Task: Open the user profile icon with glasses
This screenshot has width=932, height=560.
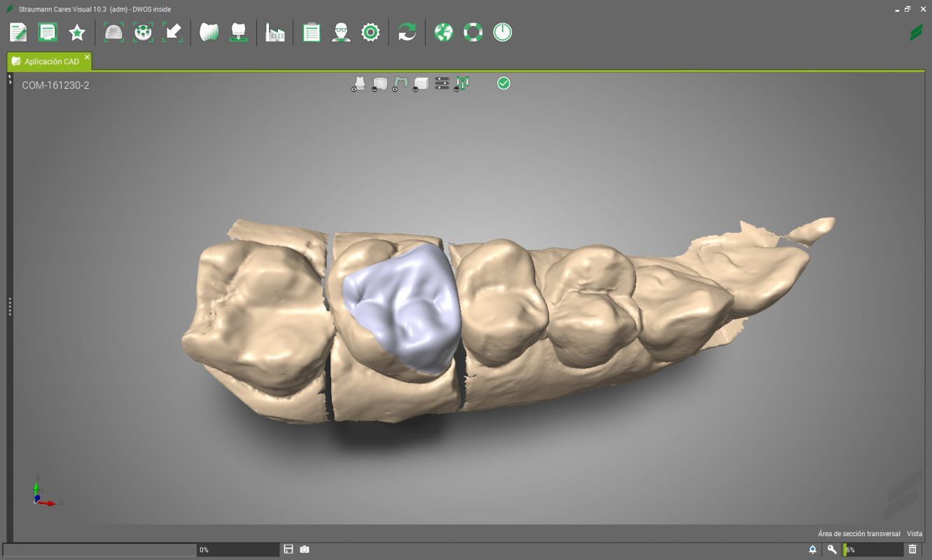Action: click(341, 32)
